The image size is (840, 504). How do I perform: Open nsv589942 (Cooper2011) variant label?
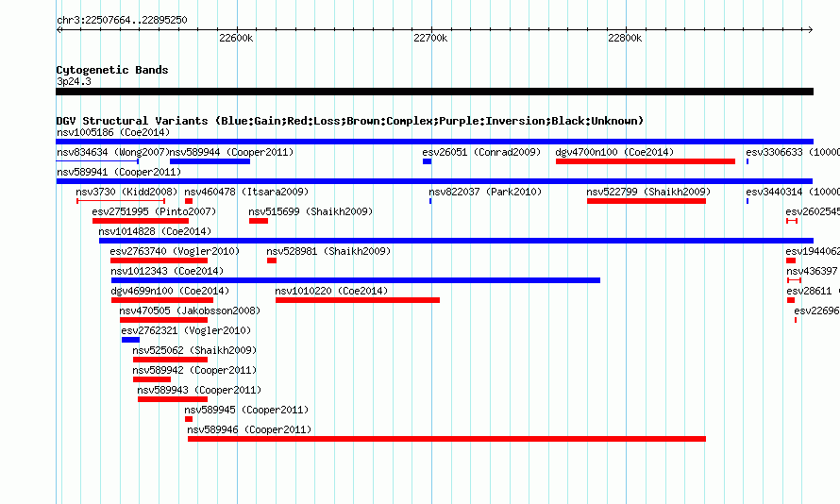pyautogui.click(x=194, y=370)
